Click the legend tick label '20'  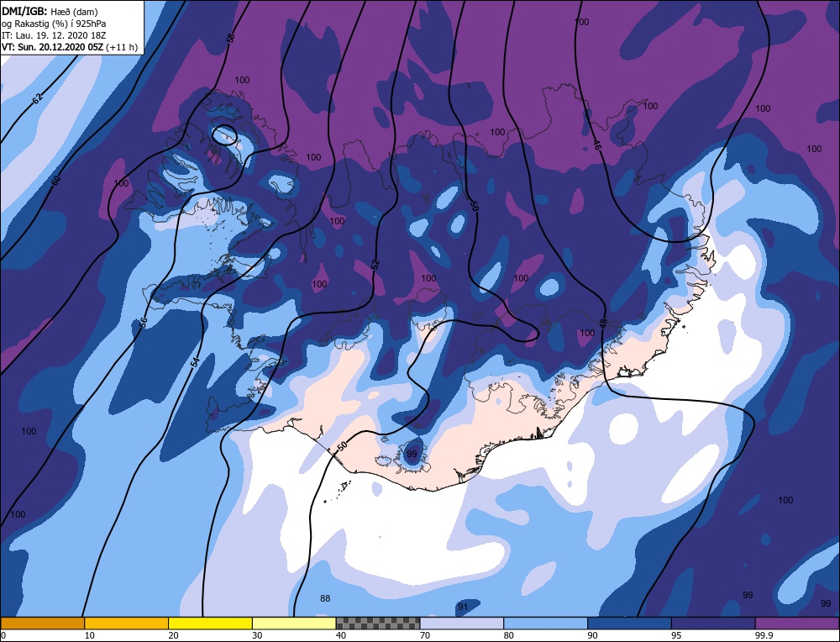[173, 635]
